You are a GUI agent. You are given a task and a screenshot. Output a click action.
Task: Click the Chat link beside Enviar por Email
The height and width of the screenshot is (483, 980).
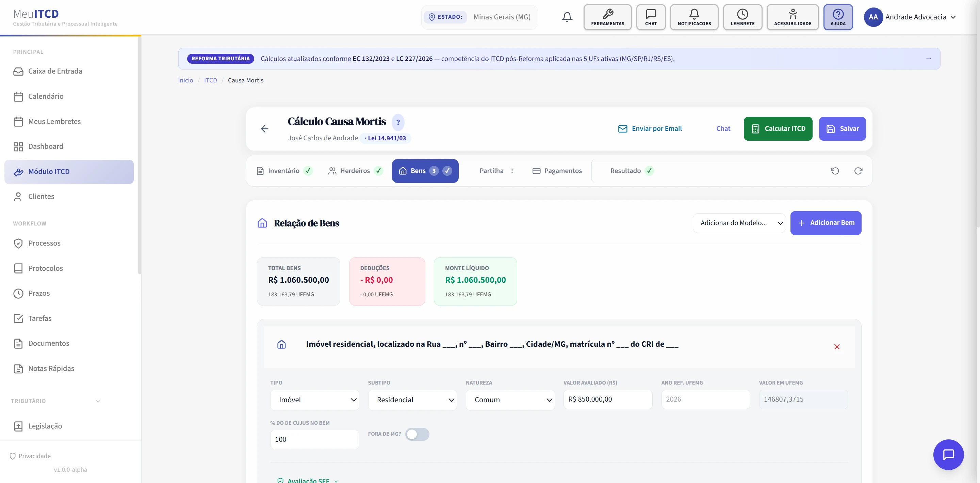723,129
